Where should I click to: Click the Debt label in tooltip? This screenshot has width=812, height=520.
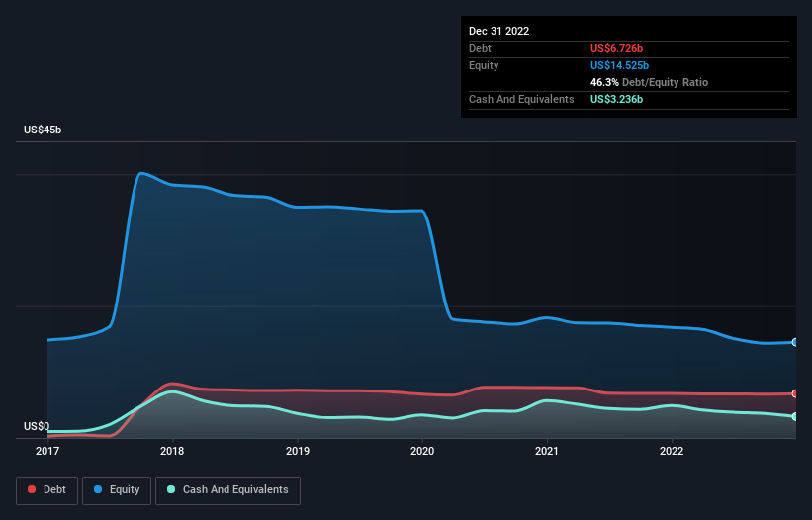[480, 48]
